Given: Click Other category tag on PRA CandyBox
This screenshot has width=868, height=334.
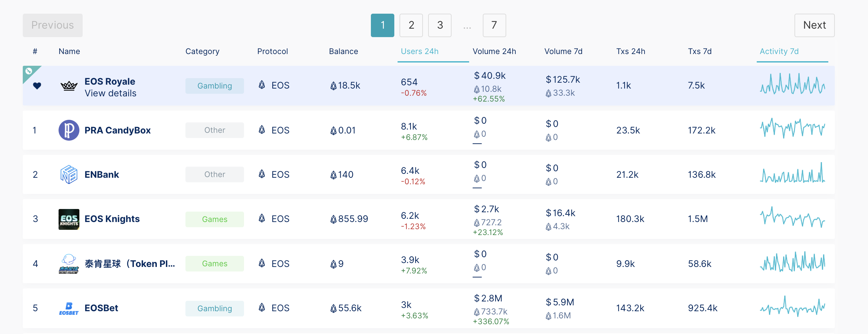Looking at the screenshot, I should 214,130.
